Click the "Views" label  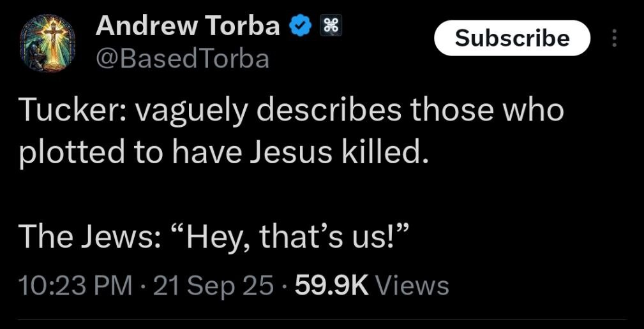[x=412, y=285]
